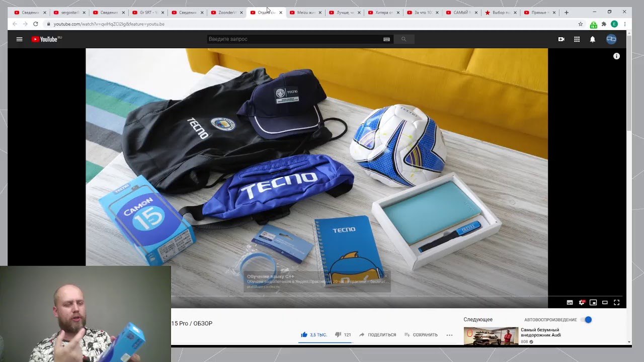Click the magnifier search button
The image size is (644, 362).
(404, 39)
